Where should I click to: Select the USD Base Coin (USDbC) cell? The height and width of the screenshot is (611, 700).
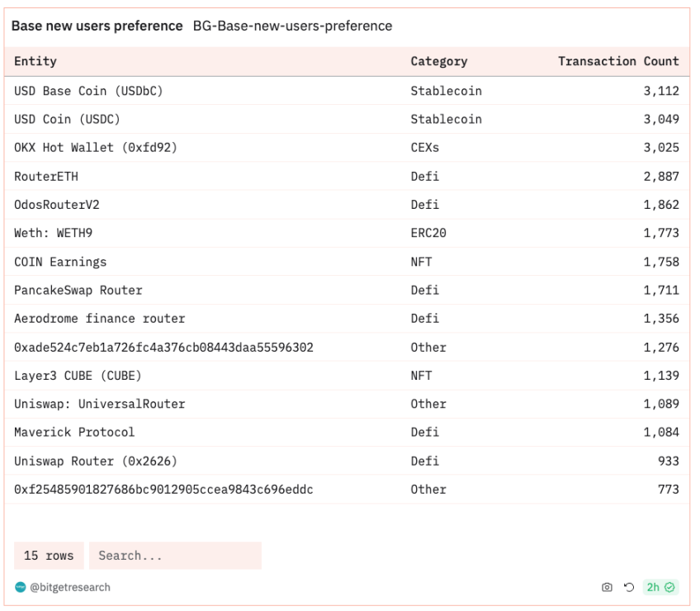[x=88, y=91]
